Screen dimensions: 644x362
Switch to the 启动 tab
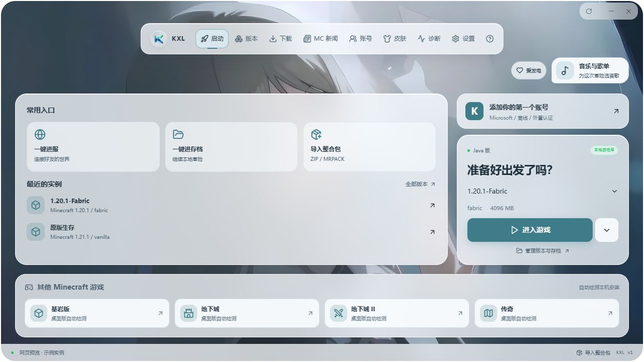212,39
